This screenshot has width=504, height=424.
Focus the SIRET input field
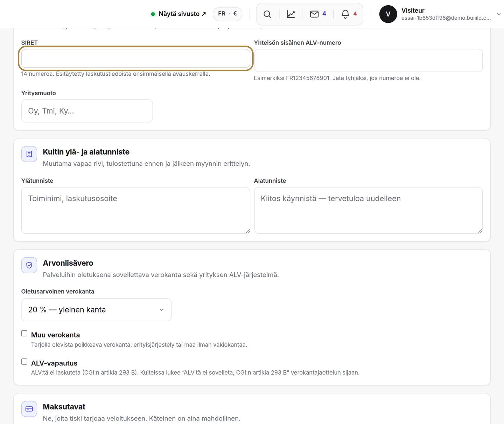[136, 58]
